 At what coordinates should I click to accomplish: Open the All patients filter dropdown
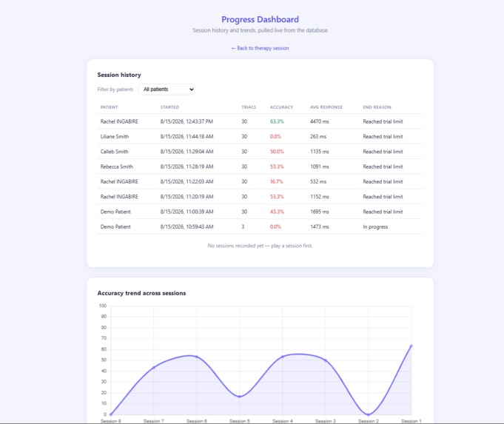(x=167, y=90)
